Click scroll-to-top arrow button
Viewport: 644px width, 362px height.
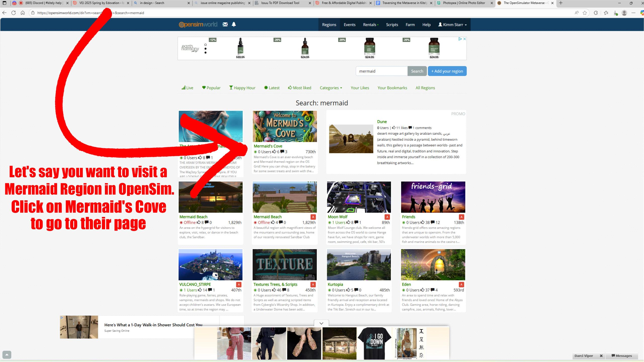[x=7, y=355]
